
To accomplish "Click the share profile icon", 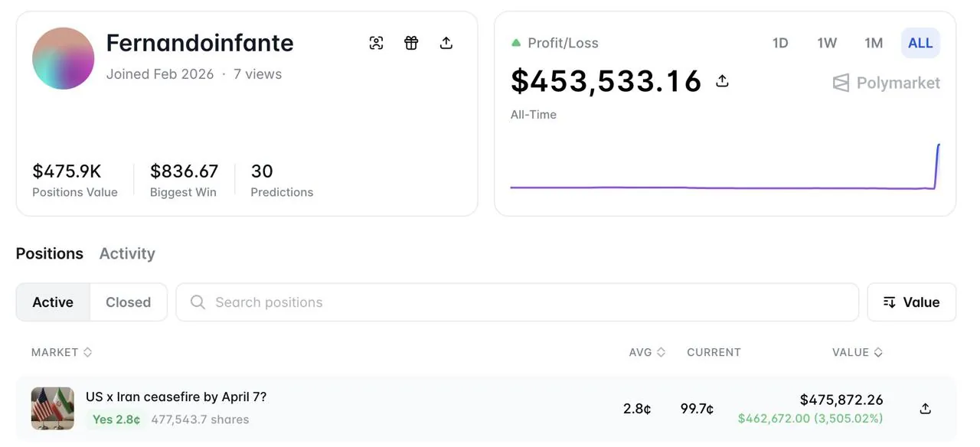I will (446, 43).
